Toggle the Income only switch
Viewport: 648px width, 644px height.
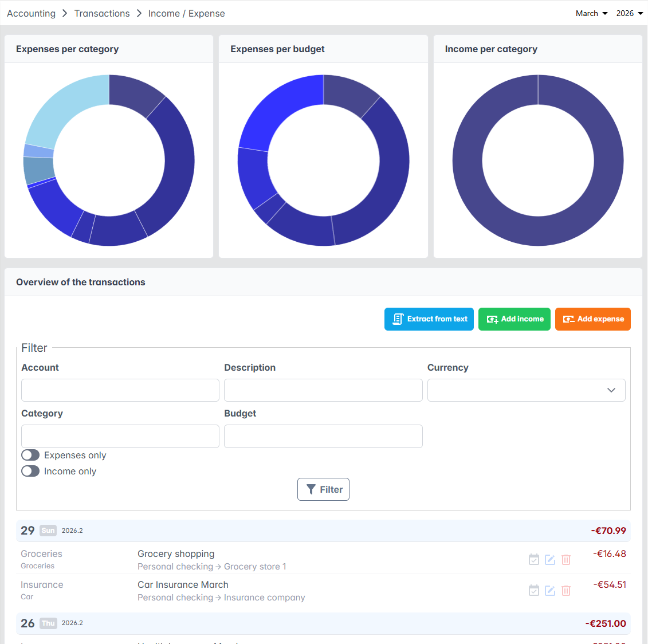pos(30,471)
